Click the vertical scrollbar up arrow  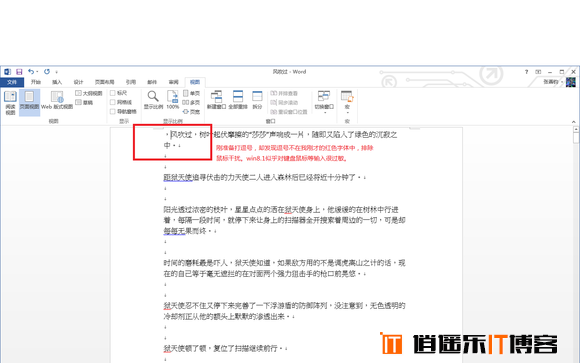tap(576, 129)
